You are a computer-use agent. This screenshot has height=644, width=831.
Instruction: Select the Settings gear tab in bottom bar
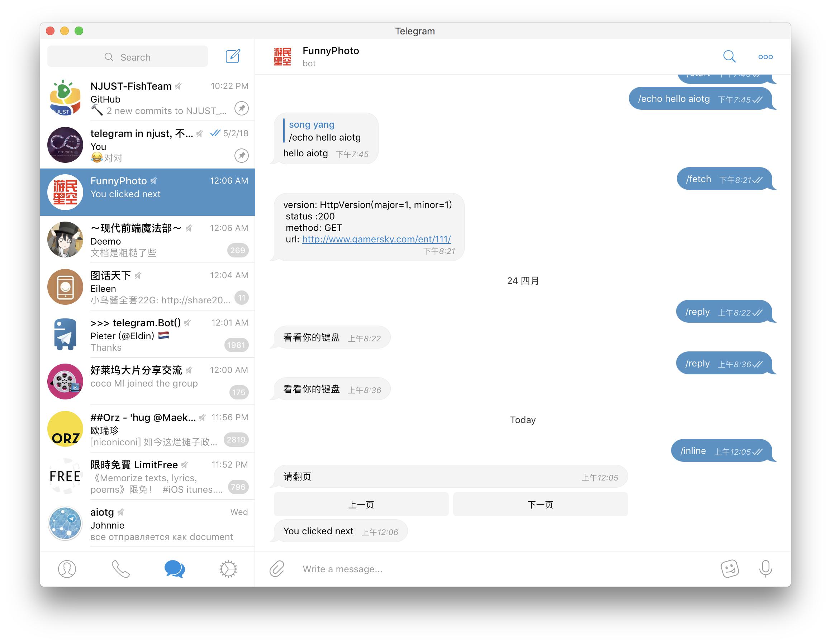click(228, 568)
